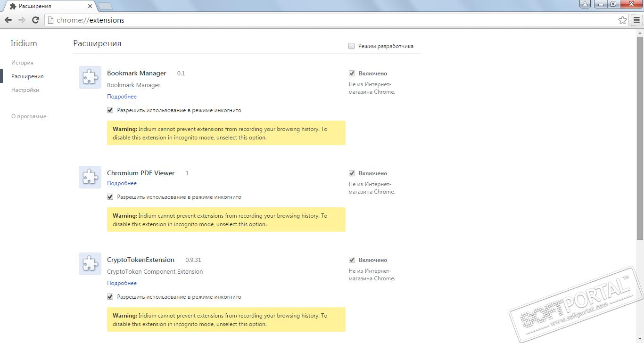644x343 pixels.
Task: Open О программе in the sidebar
Action: click(29, 116)
